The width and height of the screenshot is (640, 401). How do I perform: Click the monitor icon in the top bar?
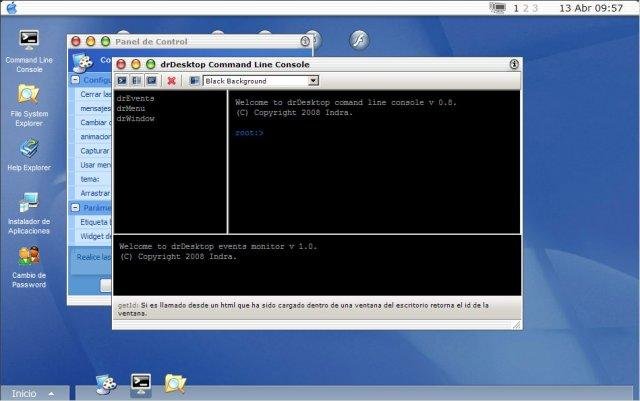(x=498, y=7)
